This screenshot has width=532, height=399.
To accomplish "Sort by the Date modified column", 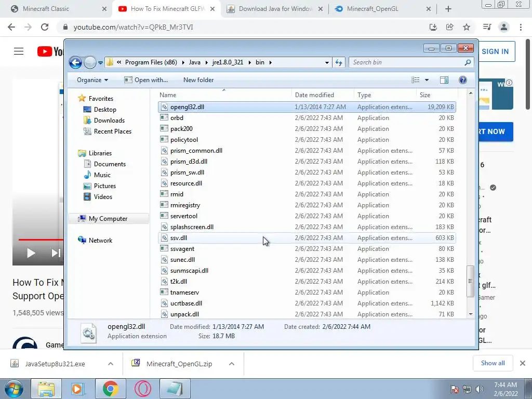I will coord(322,95).
